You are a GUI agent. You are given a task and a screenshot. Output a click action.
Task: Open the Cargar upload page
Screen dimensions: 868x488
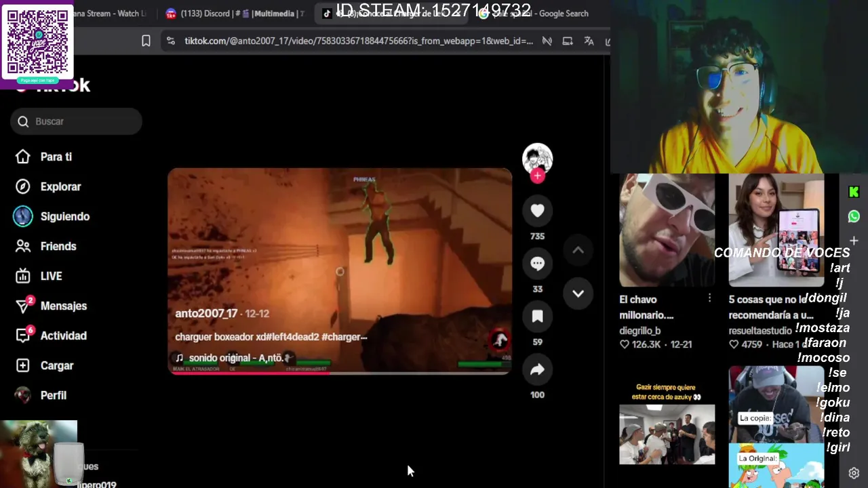(44, 365)
